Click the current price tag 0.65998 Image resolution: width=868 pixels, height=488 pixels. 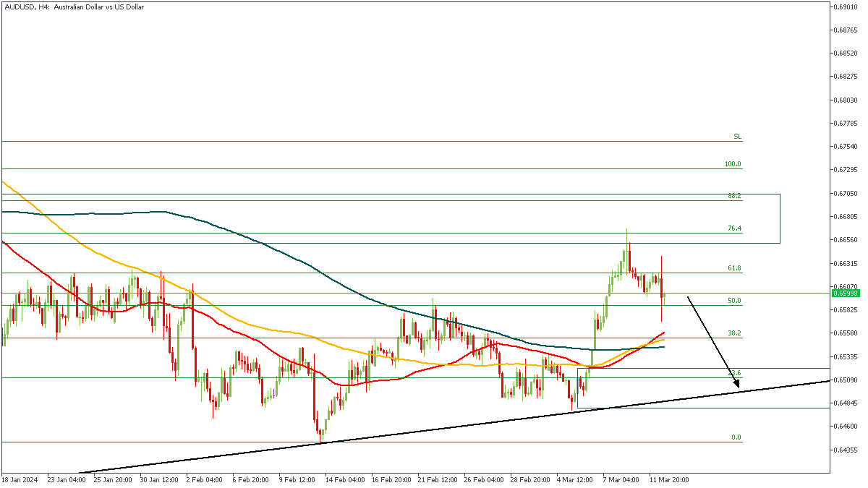845,293
